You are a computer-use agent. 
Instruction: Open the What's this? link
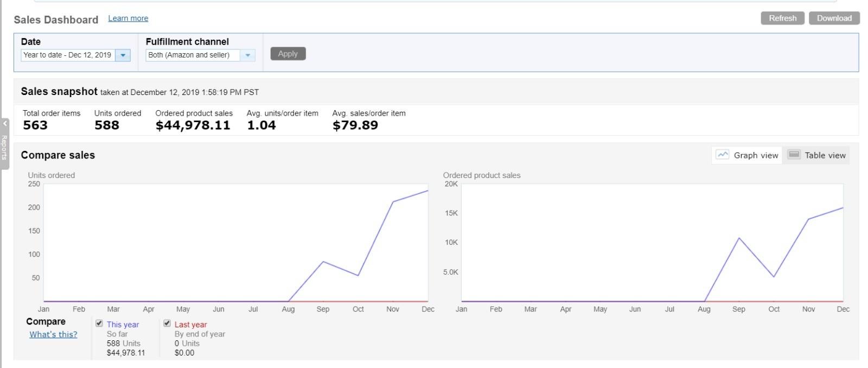tap(53, 334)
